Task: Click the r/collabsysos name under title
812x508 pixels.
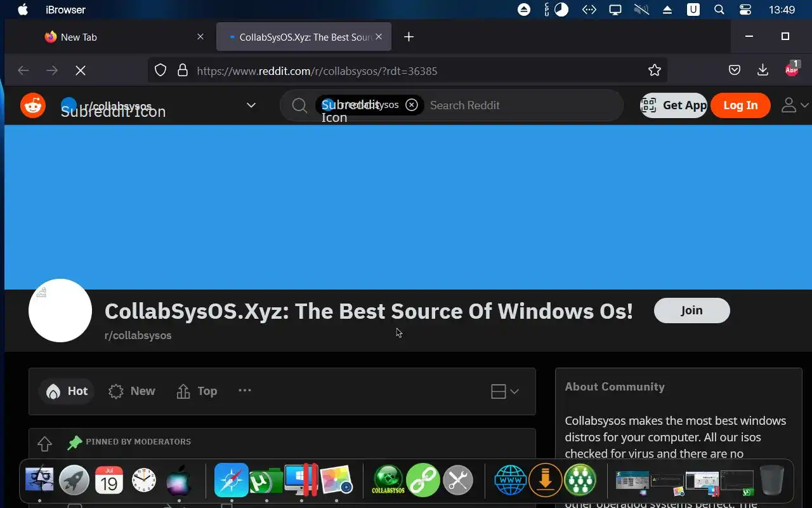Action: [138, 335]
